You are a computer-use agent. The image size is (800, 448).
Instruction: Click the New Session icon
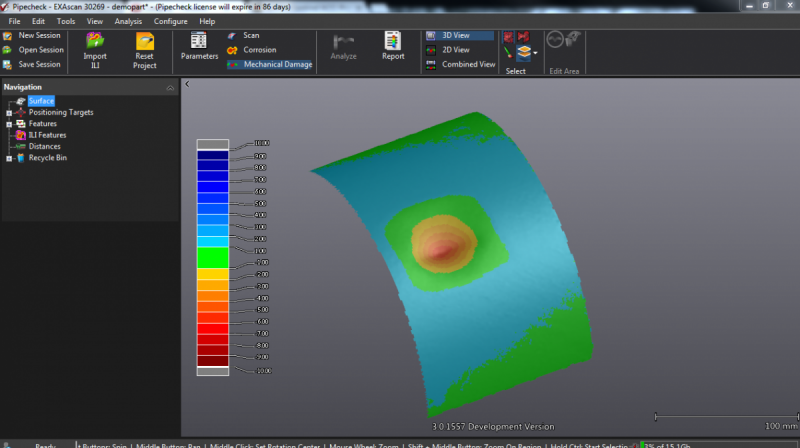point(7,35)
